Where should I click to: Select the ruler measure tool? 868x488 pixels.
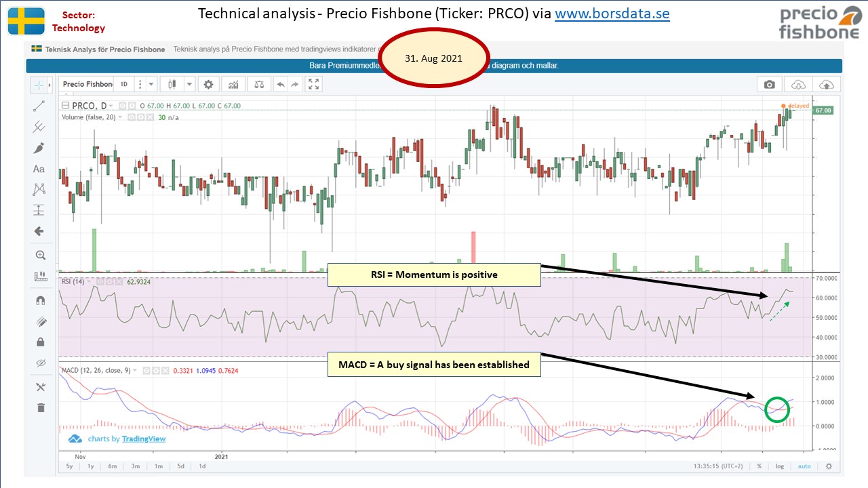[40, 277]
